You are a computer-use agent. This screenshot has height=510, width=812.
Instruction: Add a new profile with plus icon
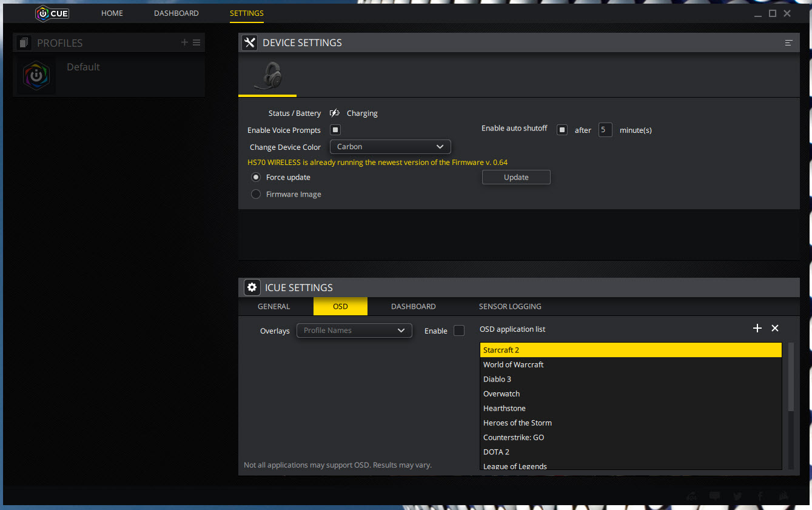tap(184, 42)
